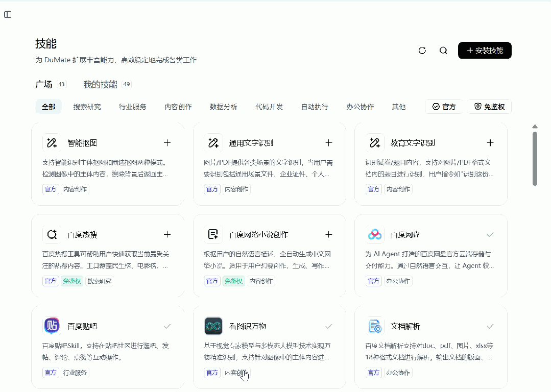The image size is (551, 392).
Task: Select the 数据分析 category filter
Action: [224, 107]
